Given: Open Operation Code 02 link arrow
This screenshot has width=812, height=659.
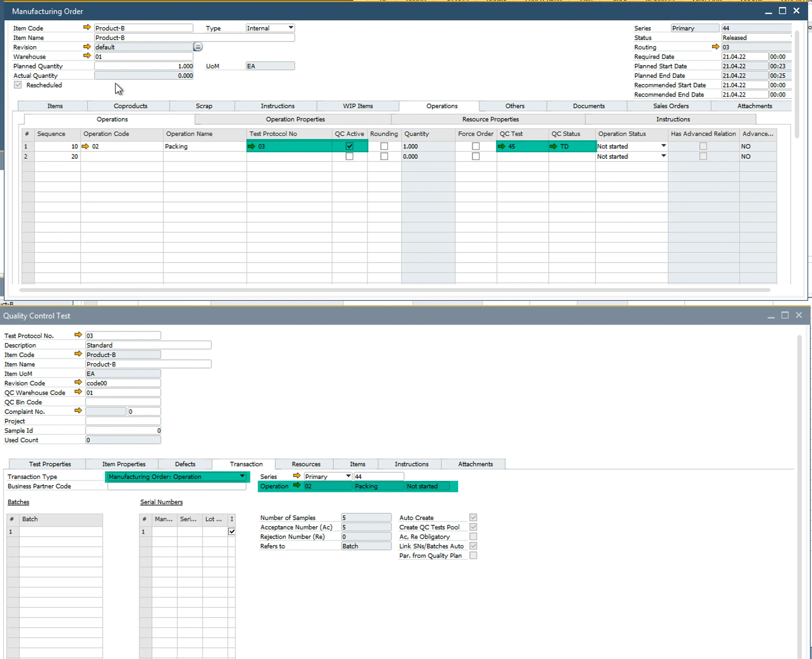Looking at the screenshot, I should (85, 146).
